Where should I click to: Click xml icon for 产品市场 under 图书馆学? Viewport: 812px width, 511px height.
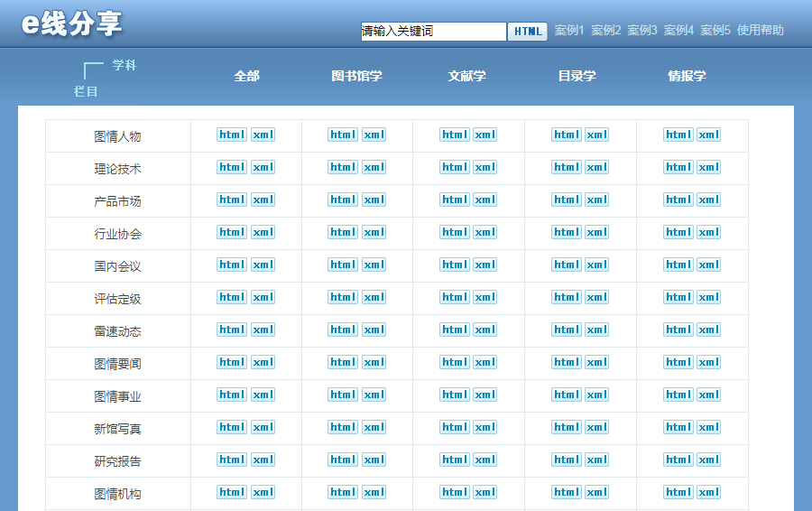pos(374,200)
